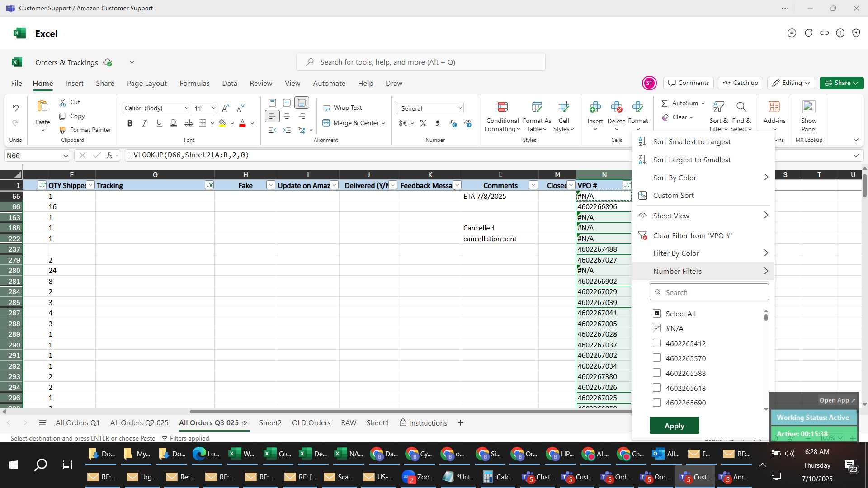Open the Delete cells icon

pyautogui.click(x=616, y=107)
